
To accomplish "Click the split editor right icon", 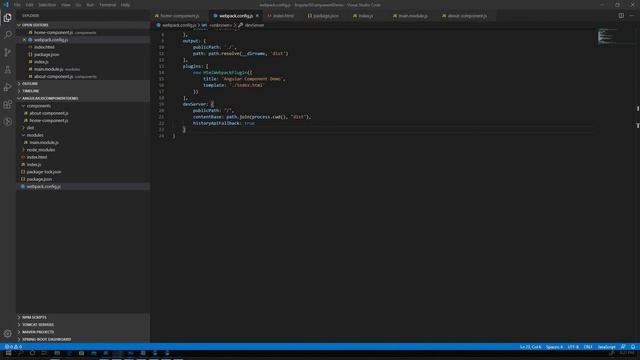I will 621,16.
